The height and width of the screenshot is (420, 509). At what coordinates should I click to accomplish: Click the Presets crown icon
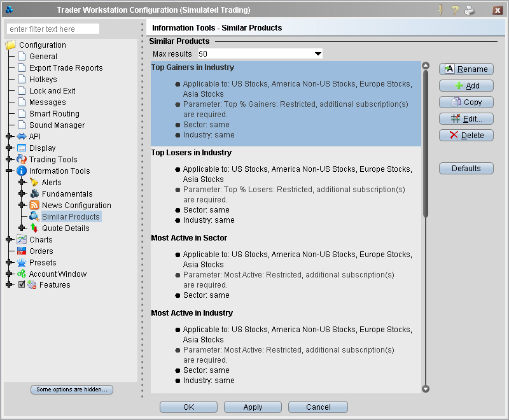(22, 262)
